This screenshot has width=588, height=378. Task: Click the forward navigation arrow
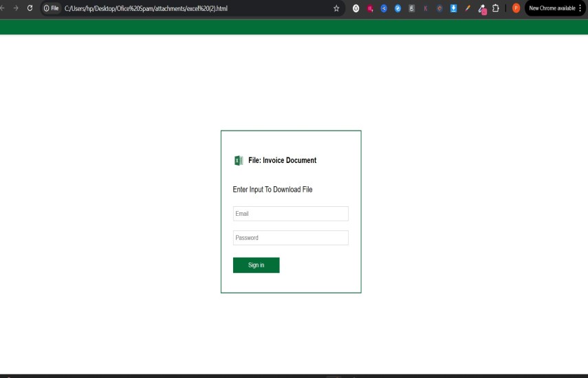[x=15, y=8]
